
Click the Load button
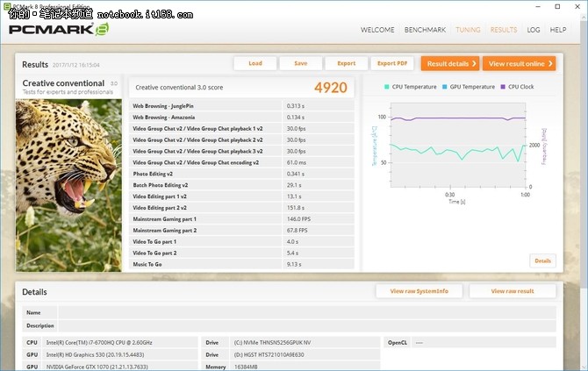[x=255, y=63]
